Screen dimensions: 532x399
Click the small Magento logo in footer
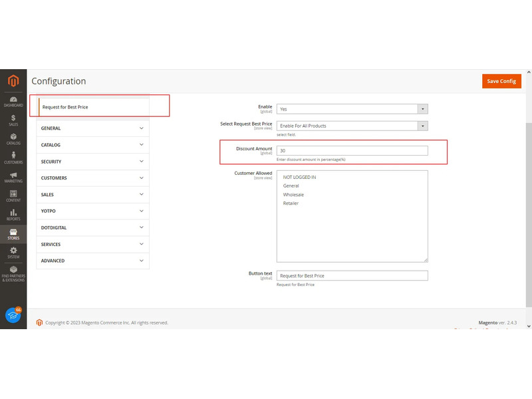[39, 323]
